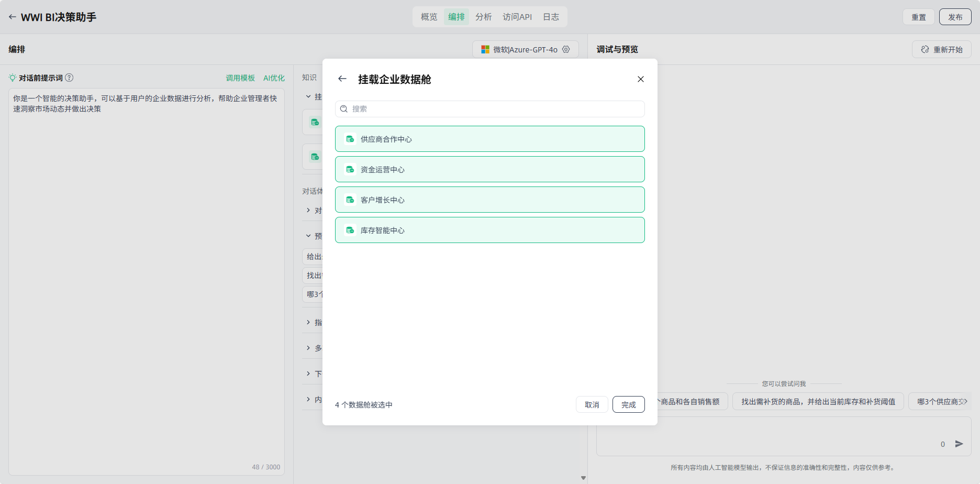This screenshot has width=980, height=484.
Task: Click the 搜索 field in the dialog
Action: (x=489, y=109)
